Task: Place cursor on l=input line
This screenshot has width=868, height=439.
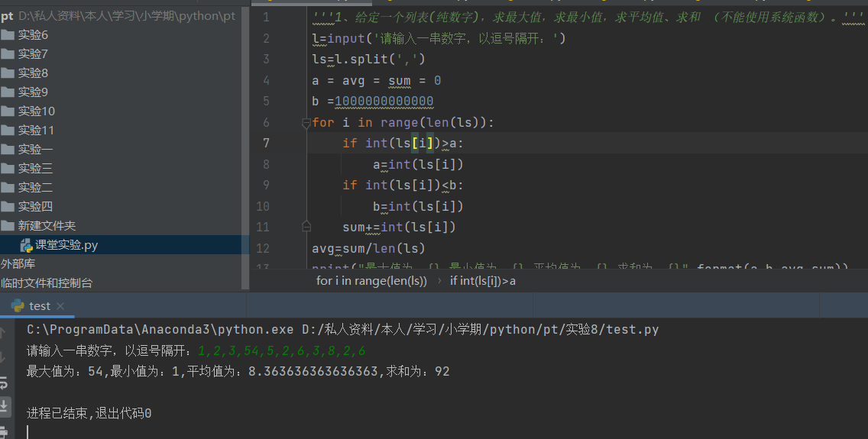Action: [439, 38]
